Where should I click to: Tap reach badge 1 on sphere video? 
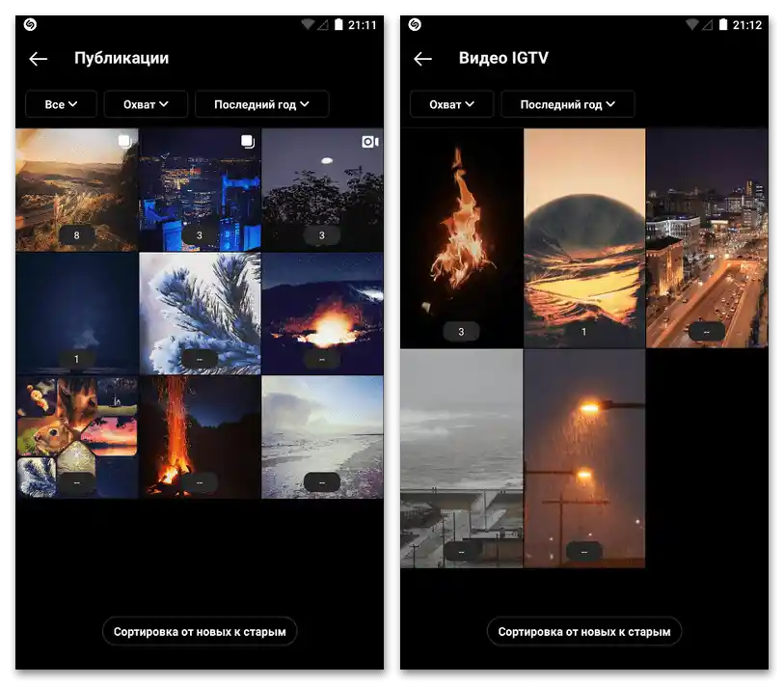click(583, 331)
